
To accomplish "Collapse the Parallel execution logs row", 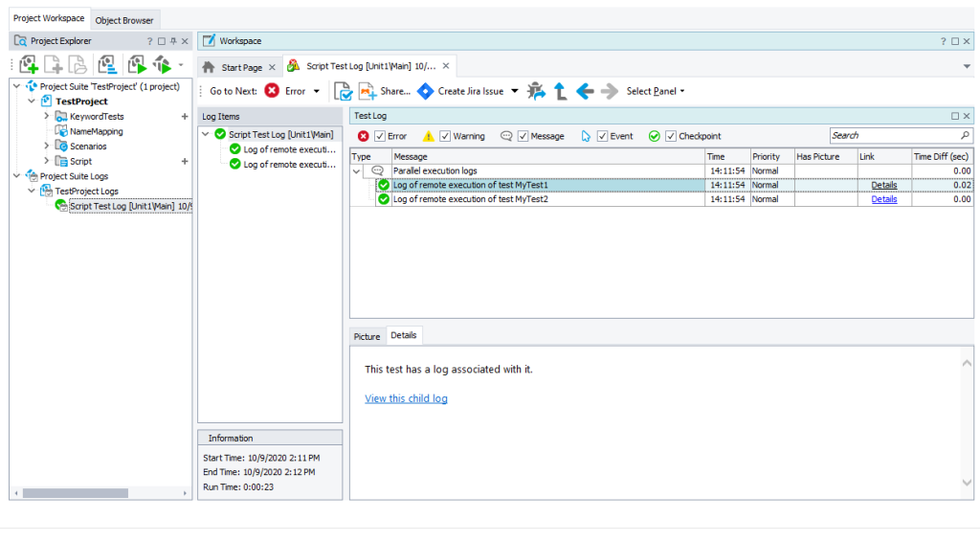I will coord(356,171).
